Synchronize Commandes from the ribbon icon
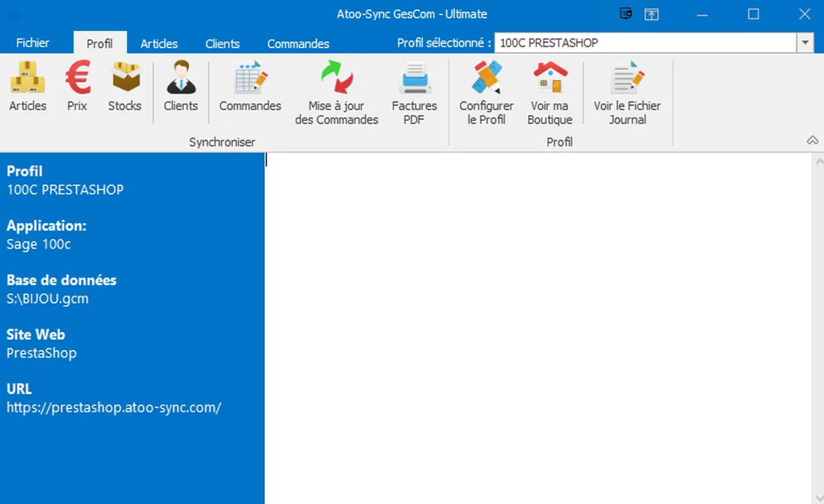Viewport: 824px width, 504px height. pos(250,86)
